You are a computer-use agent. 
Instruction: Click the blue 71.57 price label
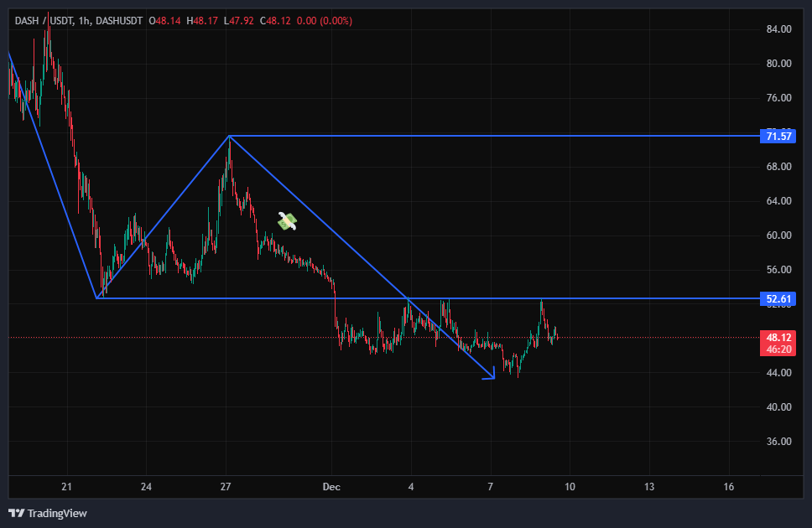[778, 136]
